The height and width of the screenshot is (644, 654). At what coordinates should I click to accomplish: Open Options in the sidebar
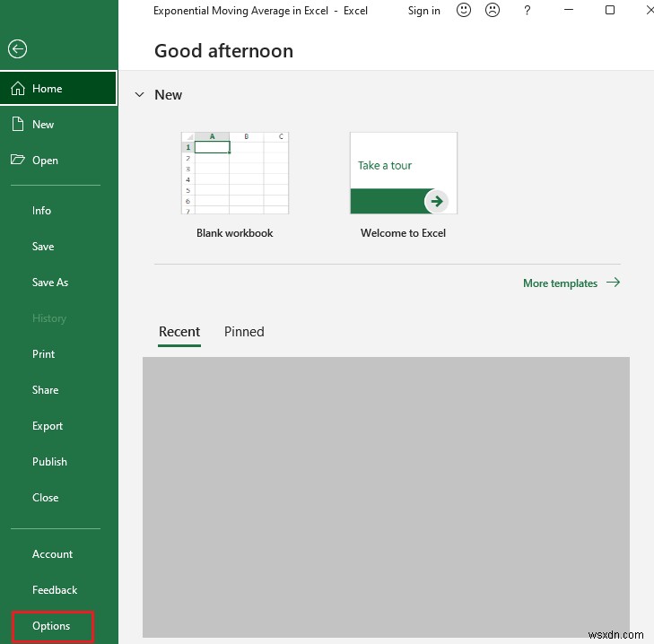51,626
